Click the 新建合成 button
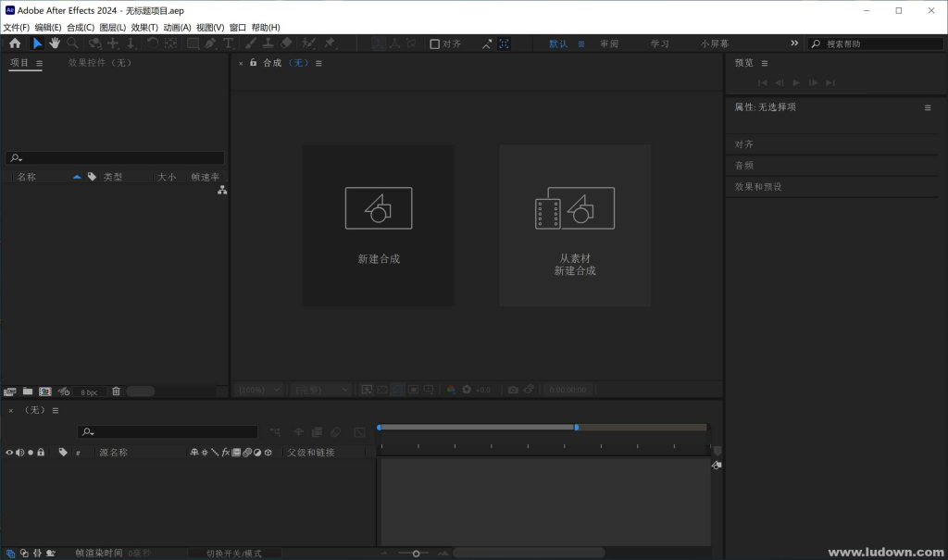This screenshot has height=560, width=948. pyautogui.click(x=379, y=225)
